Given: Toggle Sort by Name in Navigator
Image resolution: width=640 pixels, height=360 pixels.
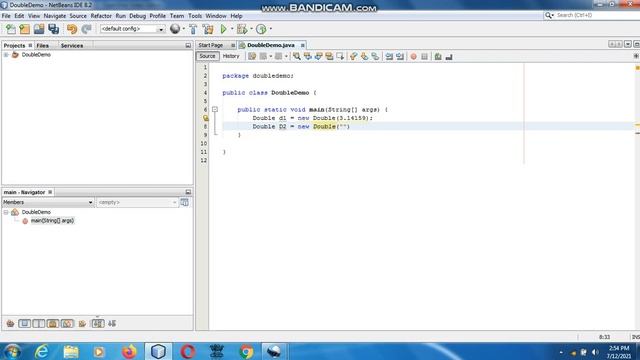Looking at the screenshot, I should pos(98,324).
